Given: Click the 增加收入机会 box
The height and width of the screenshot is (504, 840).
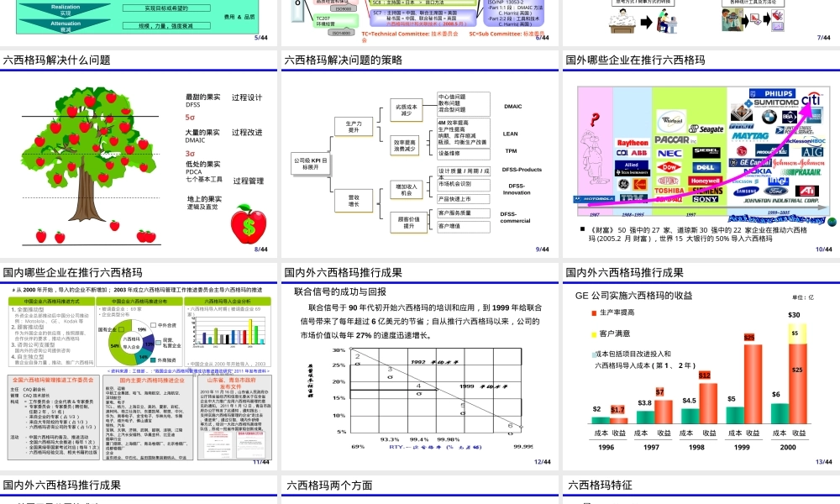Looking at the screenshot, I should (406, 190).
